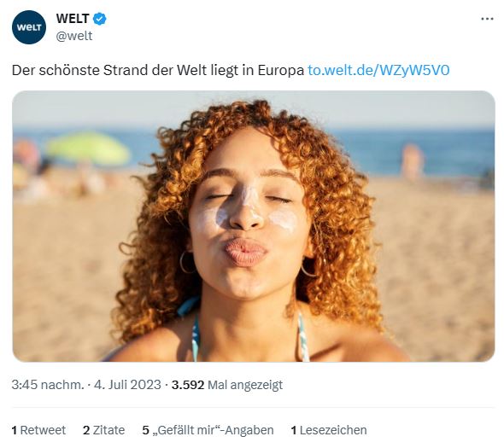Click the word Europa in the tweet
Image resolution: width=504 pixels, height=448 pixels.
[x=280, y=70]
